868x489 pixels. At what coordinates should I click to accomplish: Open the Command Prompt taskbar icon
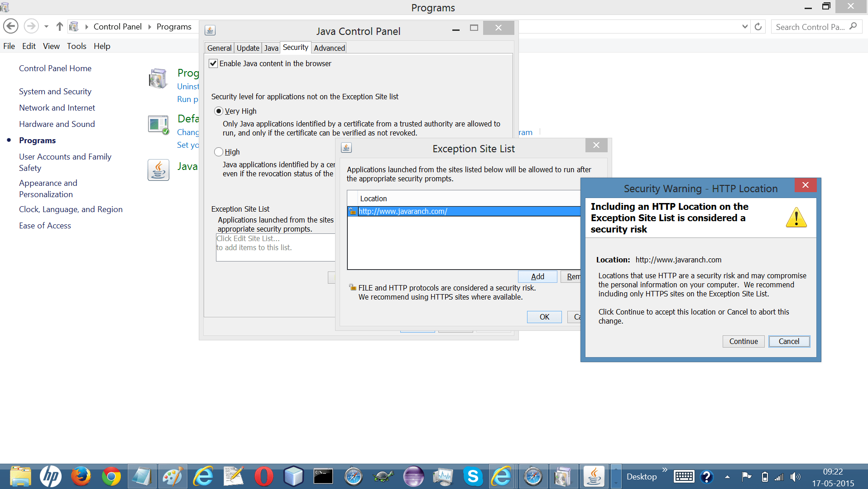[x=323, y=476]
